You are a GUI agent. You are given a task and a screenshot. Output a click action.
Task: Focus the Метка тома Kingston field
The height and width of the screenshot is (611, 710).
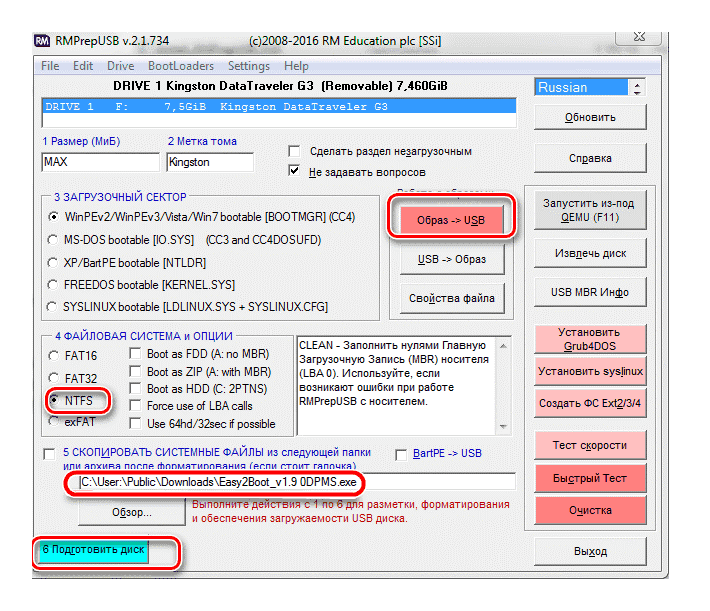tap(210, 162)
